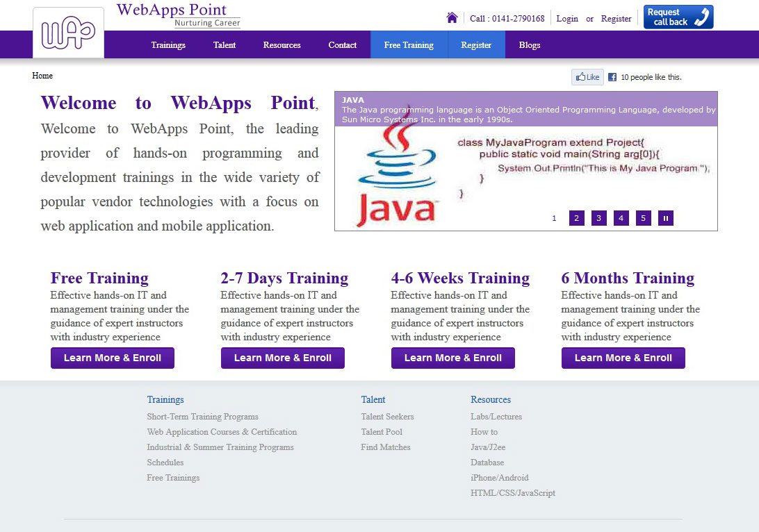
Task: Jump to slide 4 in the banner
Action: [621, 218]
